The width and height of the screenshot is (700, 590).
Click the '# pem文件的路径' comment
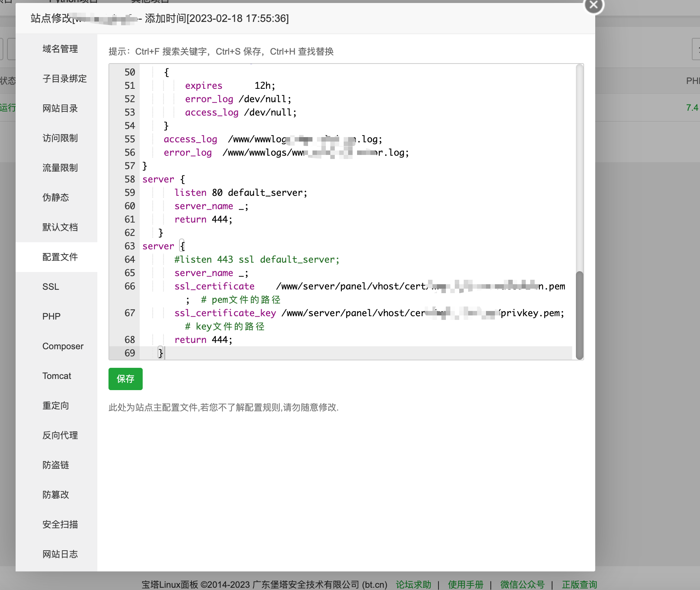[241, 299]
